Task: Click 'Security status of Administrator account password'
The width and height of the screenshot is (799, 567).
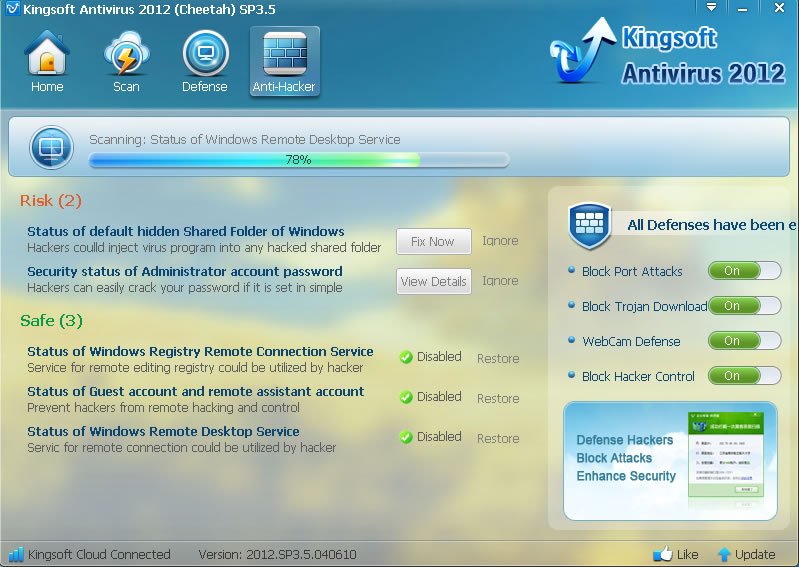Action: click(x=185, y=271)
